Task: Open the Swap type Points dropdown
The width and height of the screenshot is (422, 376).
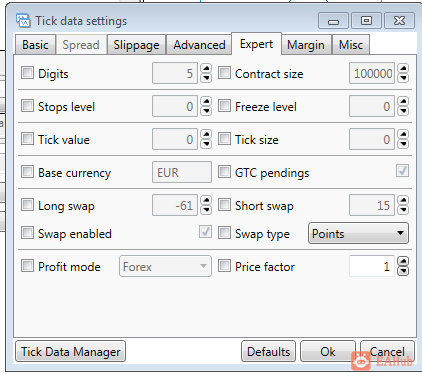Action: [358, 233]
